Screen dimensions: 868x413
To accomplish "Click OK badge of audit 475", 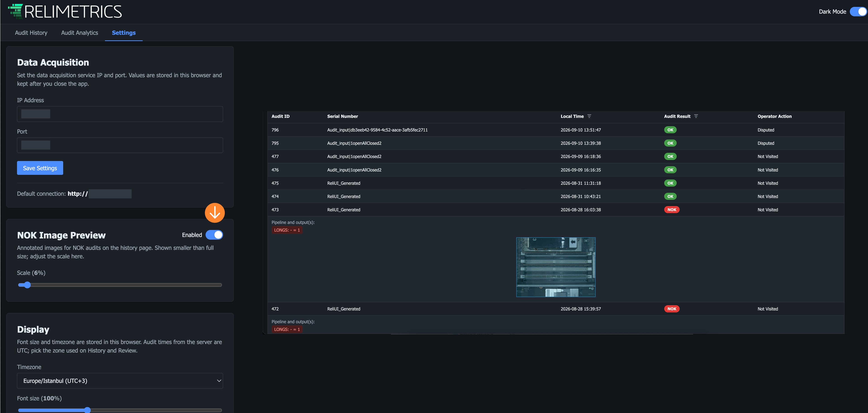I will [x=670, y=183].
